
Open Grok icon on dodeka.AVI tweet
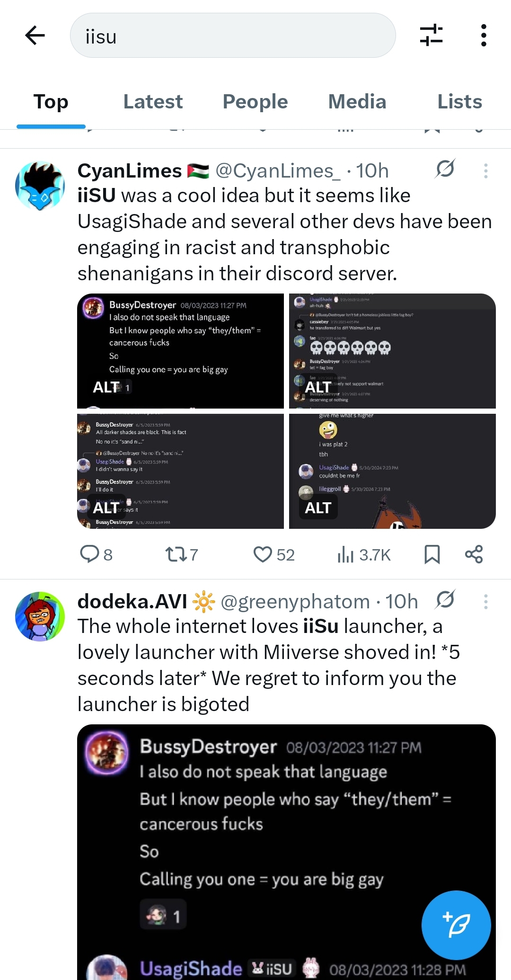[x=445, y=599]
